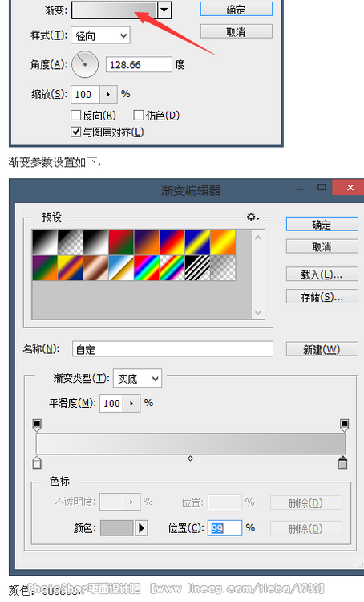Viewport: 364px width, 602px height.
Task: Close the 渐变编辑器 window
Action: click(350, 187)
